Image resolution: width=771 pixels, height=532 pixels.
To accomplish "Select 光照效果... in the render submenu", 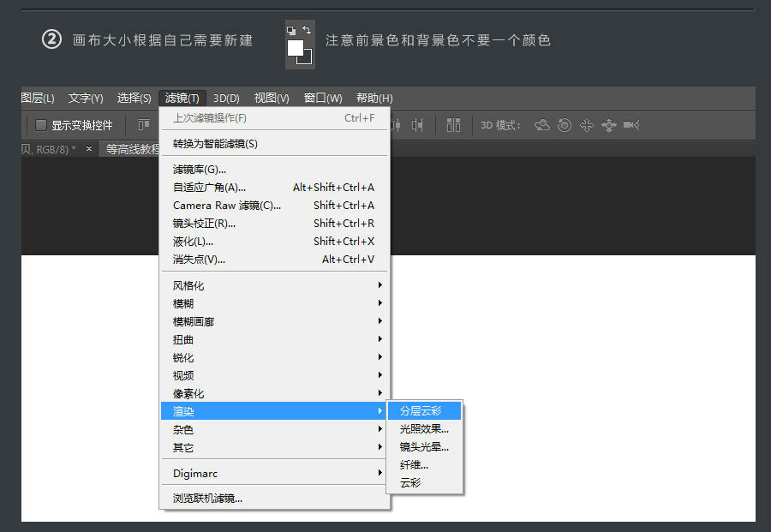I will [x=424, y=428].
